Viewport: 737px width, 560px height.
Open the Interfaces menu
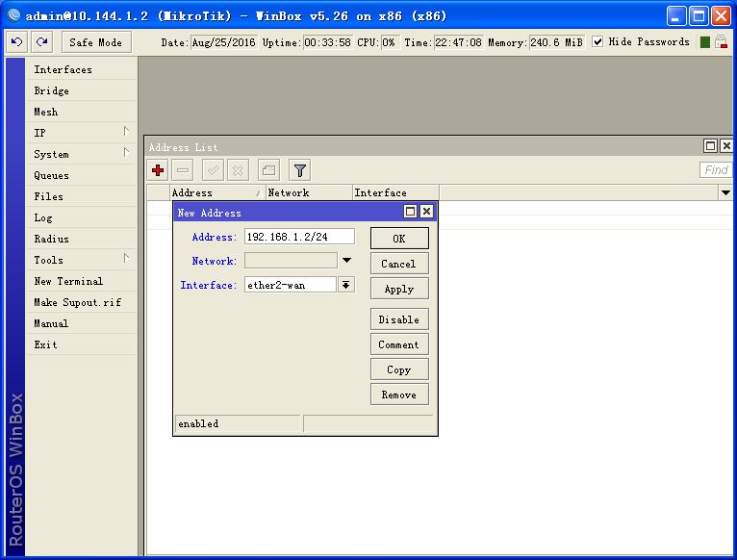pyautogui.click(x=82, y=69)
